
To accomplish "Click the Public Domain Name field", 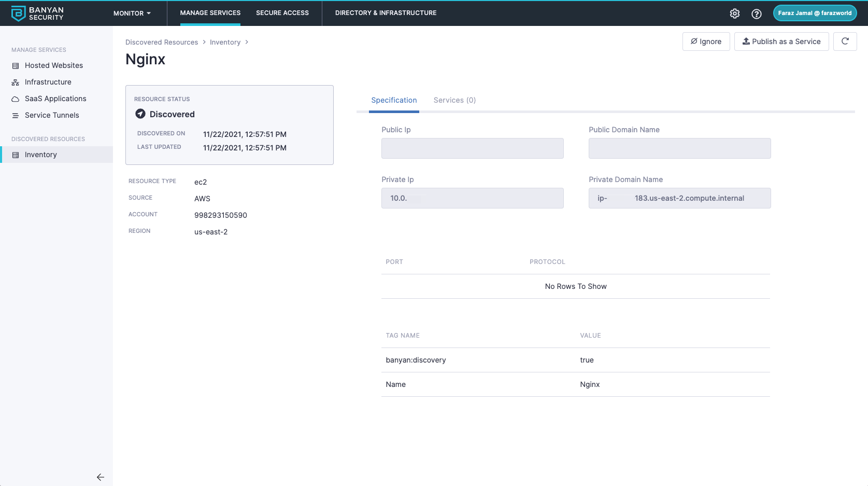I will [x=680, y=148].
